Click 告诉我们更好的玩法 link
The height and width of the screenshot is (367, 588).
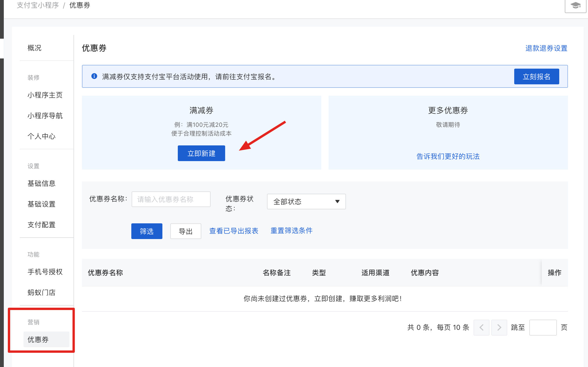pos(448,156)
